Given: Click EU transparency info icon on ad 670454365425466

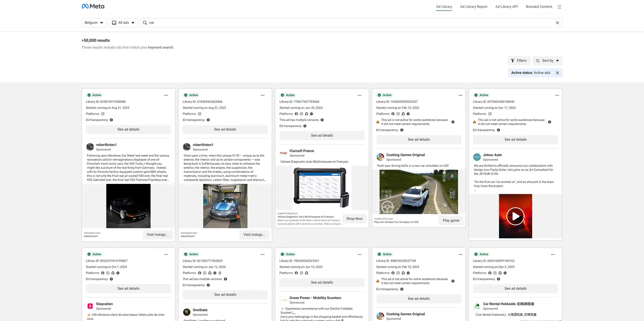Looking at the screenshot, I should 208,120.
